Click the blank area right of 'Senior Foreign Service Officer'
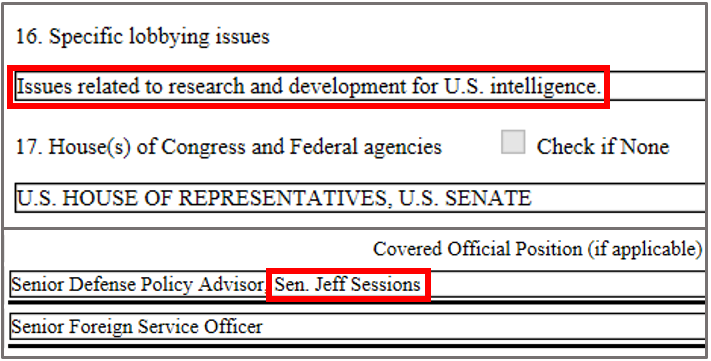Viewport: 711px width, 361px height. pos(483,326)
